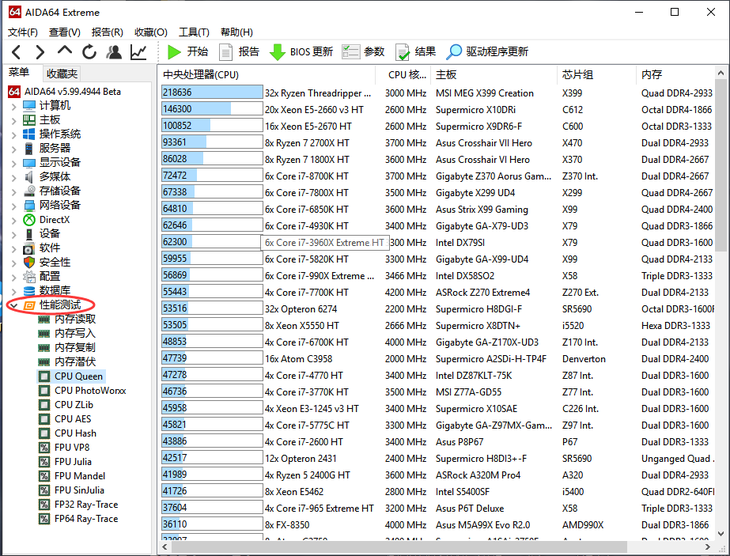Click the refresh toolbar icon
Screen dimensions: 730x556
coord(89,52)
